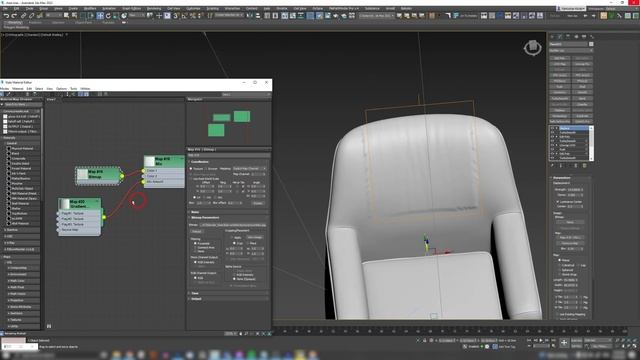Image resolution: width=640 pixels, height=360 pixels.
Task: Collapse the Bitmap Parameters rollout
Action: (228, 218)
